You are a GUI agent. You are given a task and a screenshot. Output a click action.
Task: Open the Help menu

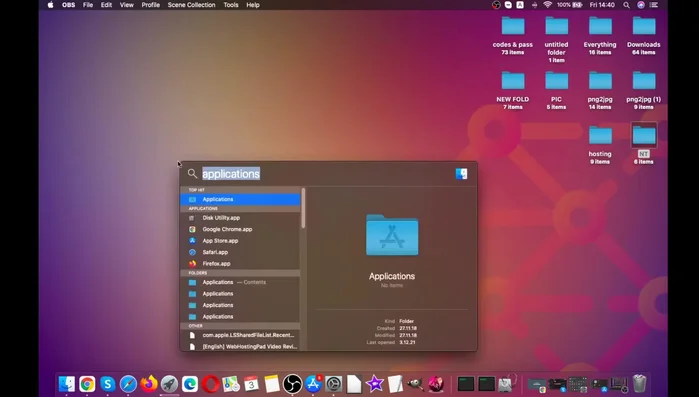pos(253,5)
